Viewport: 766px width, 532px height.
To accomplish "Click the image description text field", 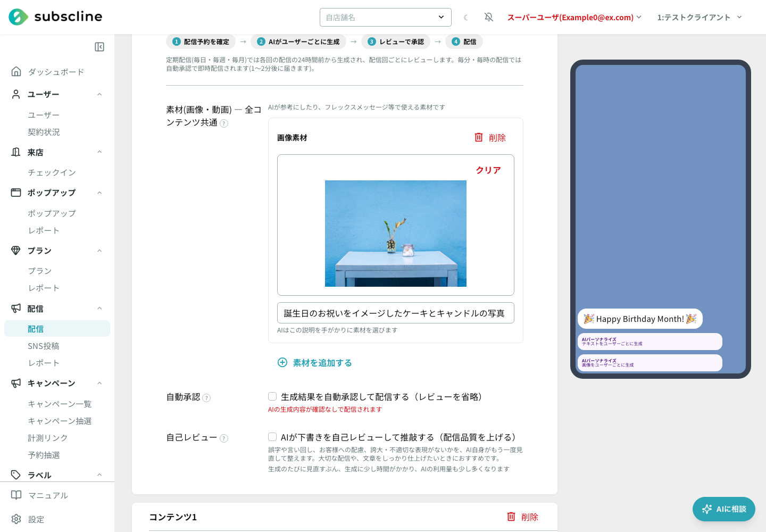I will (396, 313).
